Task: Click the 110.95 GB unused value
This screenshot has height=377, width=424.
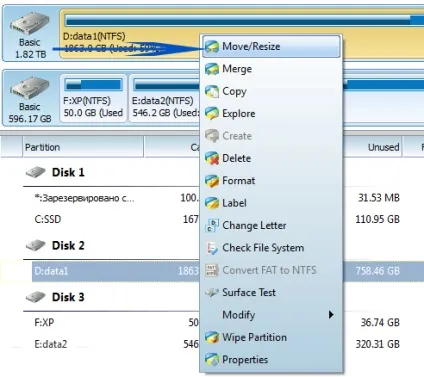Action: [377, 219]
